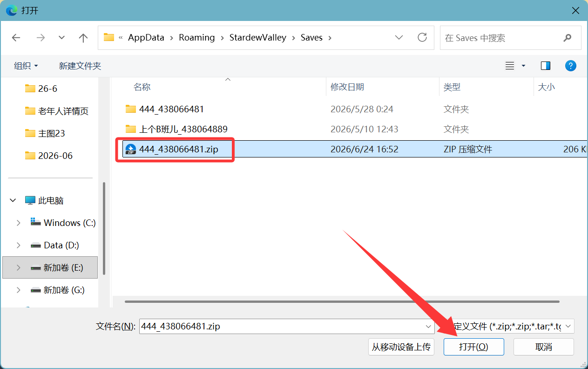The height and width of the screenshot is (369, 588).
Task: Expand the address bar history dropdown
Action: 399,37
